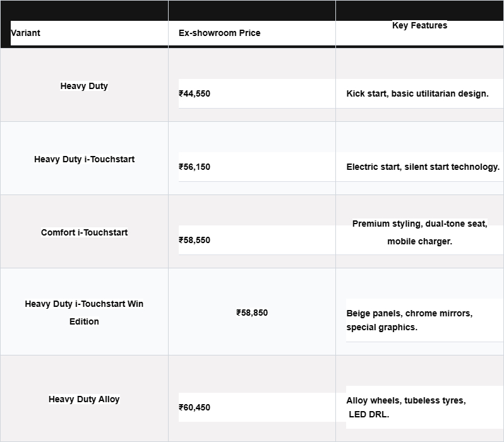Select the ₹58,850 price value
The width and height of the screenshot is (504, 442).
(x=252, y=313)
